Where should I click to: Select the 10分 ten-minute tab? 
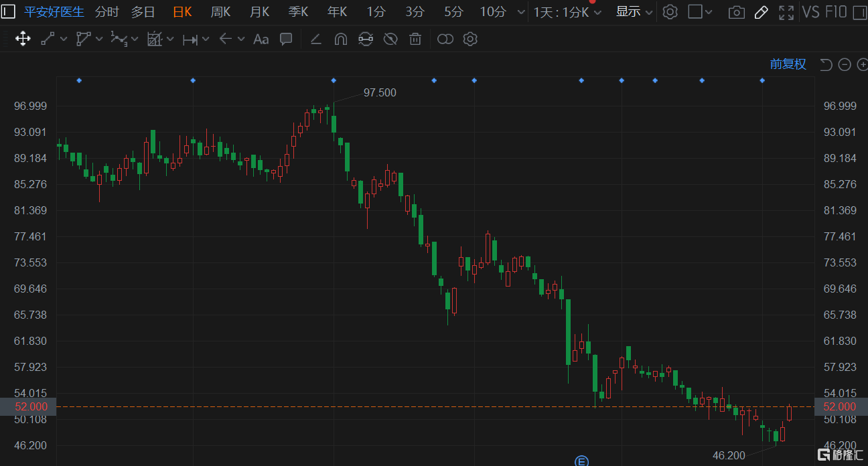tap(493, 11)
